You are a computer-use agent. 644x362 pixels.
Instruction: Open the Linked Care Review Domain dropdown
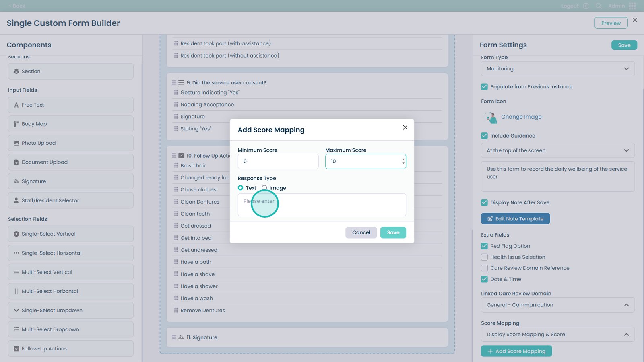(x=558, y=305)
